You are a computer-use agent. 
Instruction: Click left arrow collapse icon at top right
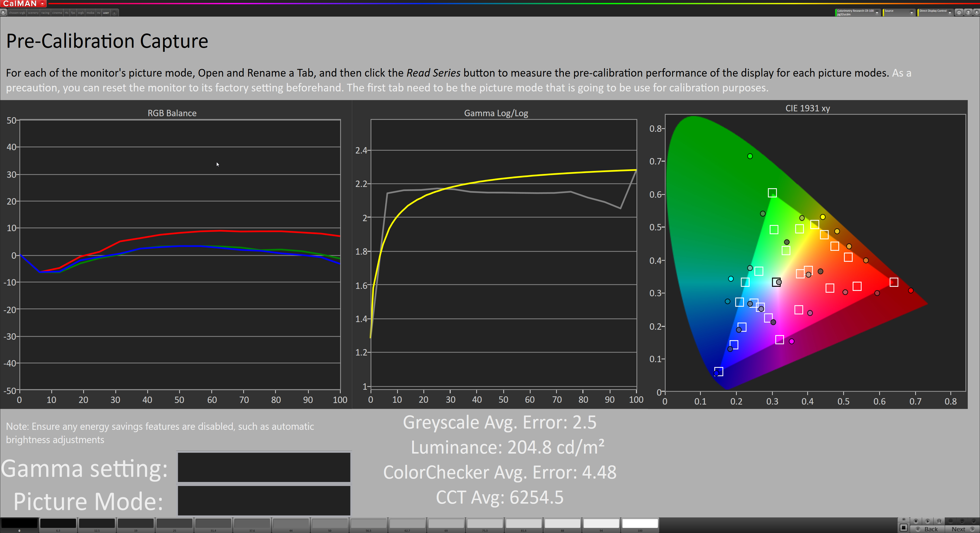[x=977, y=13]
